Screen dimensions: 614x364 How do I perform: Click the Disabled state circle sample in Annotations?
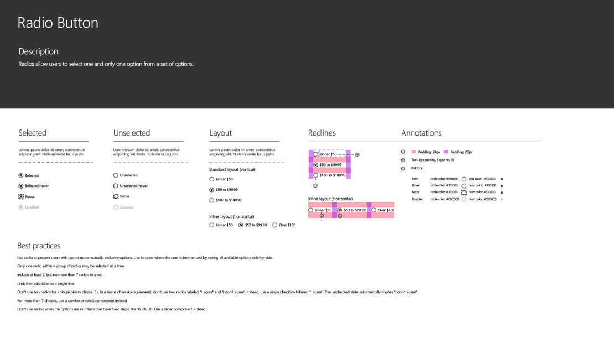pos(464,200)
